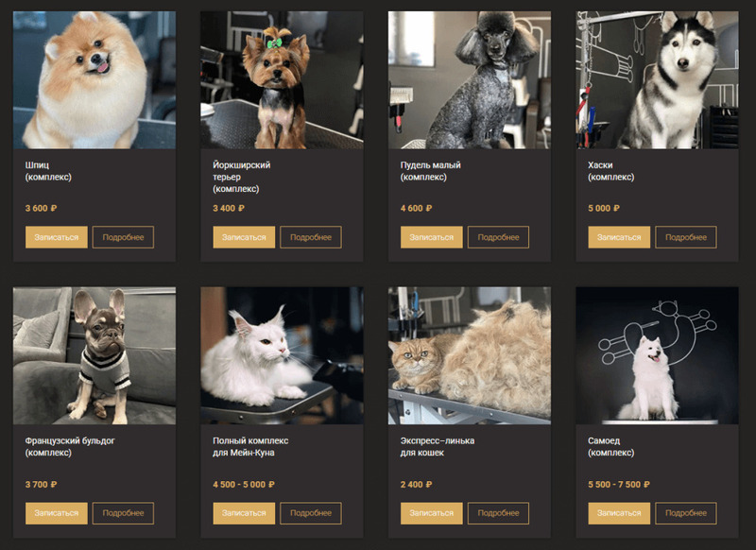Click the husky dog photo
Viewport: 756px width, 550px height.
657,80
